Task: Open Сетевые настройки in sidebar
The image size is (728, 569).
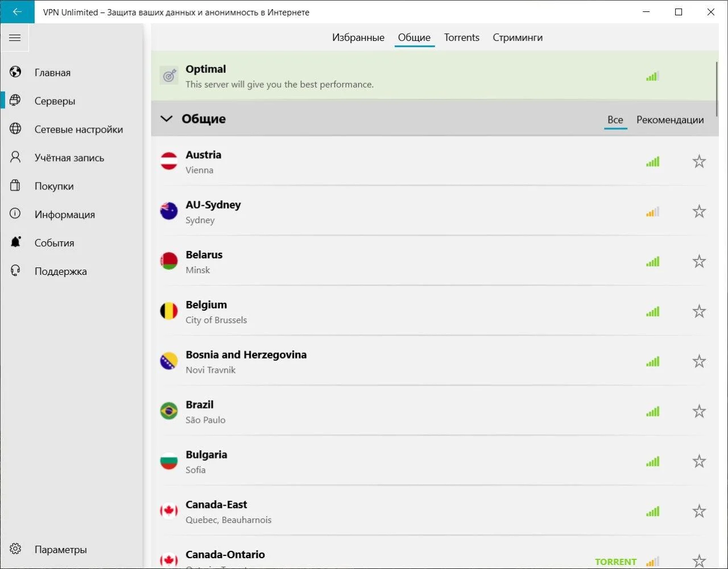Action: tap(78, 129)
